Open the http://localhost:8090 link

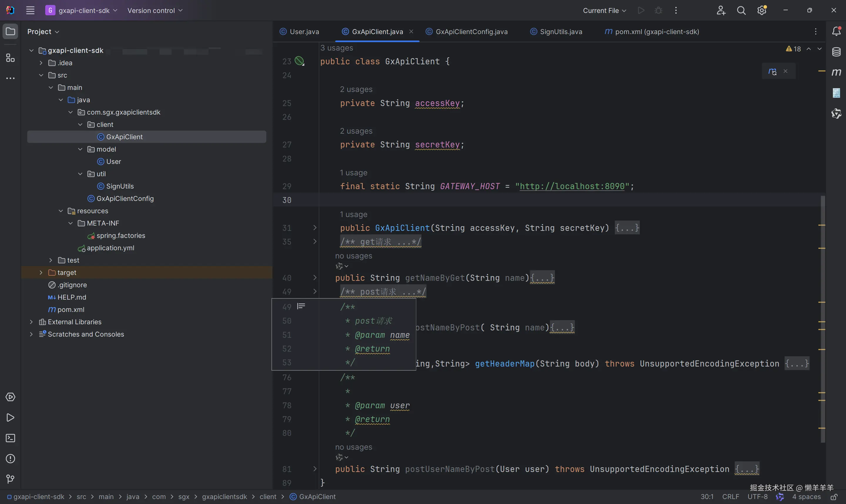coord(572,186)
